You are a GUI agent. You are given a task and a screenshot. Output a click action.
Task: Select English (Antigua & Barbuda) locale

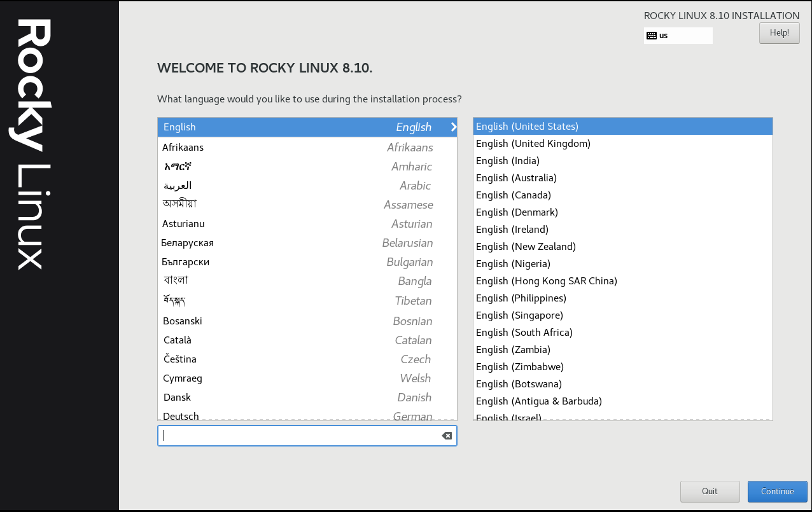[623, 401]
